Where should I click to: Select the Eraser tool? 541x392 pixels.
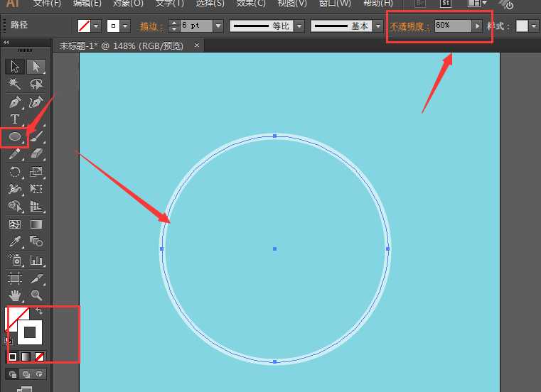click(36, 154)
